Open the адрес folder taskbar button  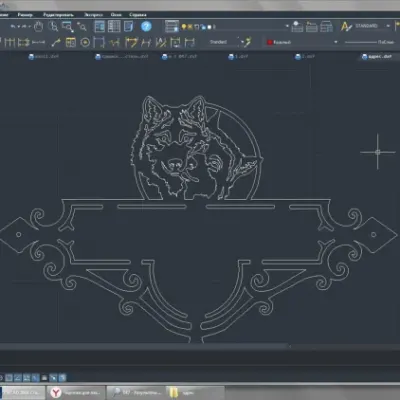(x=195, y=392)
